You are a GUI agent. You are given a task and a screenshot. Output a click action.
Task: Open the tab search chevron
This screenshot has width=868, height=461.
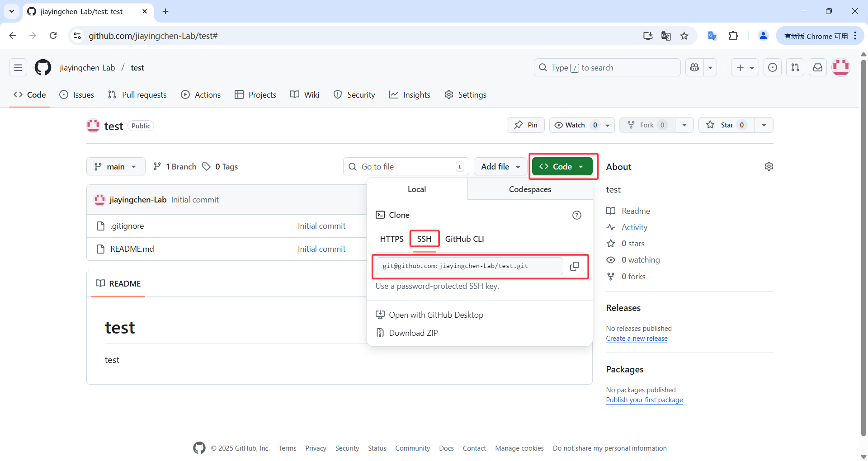pos(12,11)
